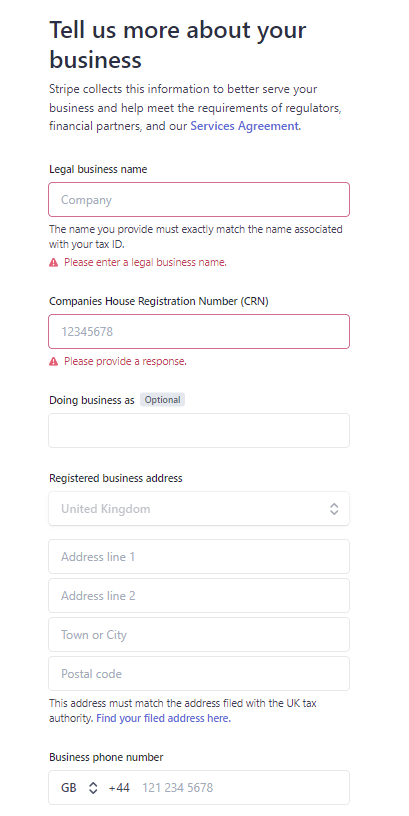
Task: Click the 'Please enter a legal business name' error
Action: coord(145,263)
